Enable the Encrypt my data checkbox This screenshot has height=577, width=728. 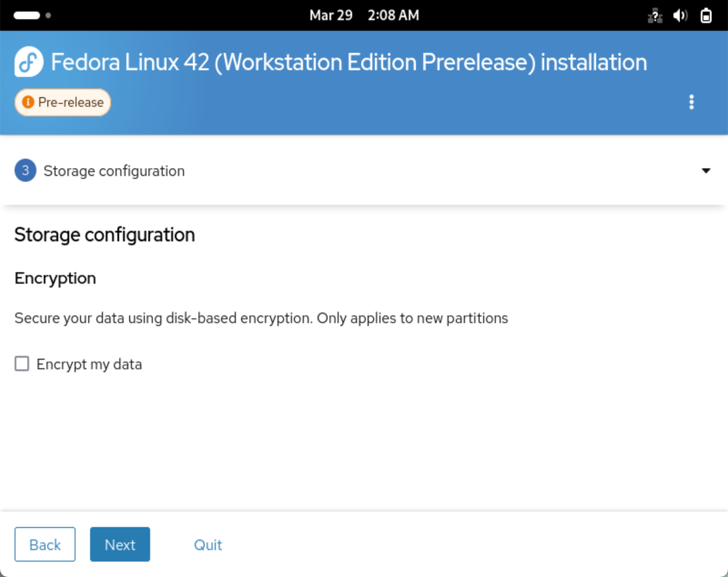[x=22, y=364]
